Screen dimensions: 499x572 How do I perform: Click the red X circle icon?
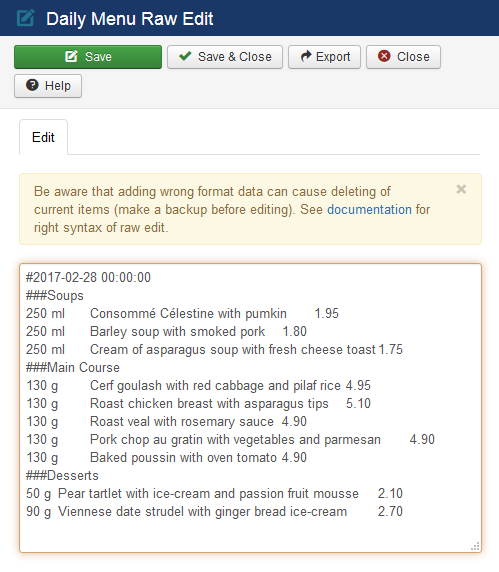pyautogui.click(x=384, y=56)
